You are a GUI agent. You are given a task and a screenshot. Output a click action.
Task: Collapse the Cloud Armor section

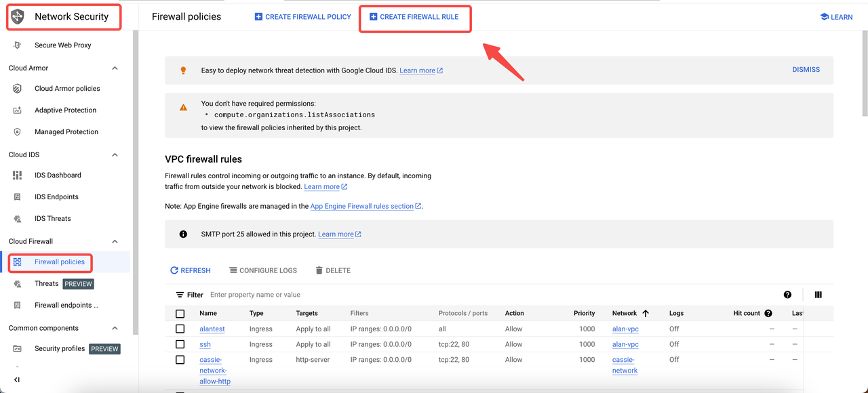click(115, 68)
